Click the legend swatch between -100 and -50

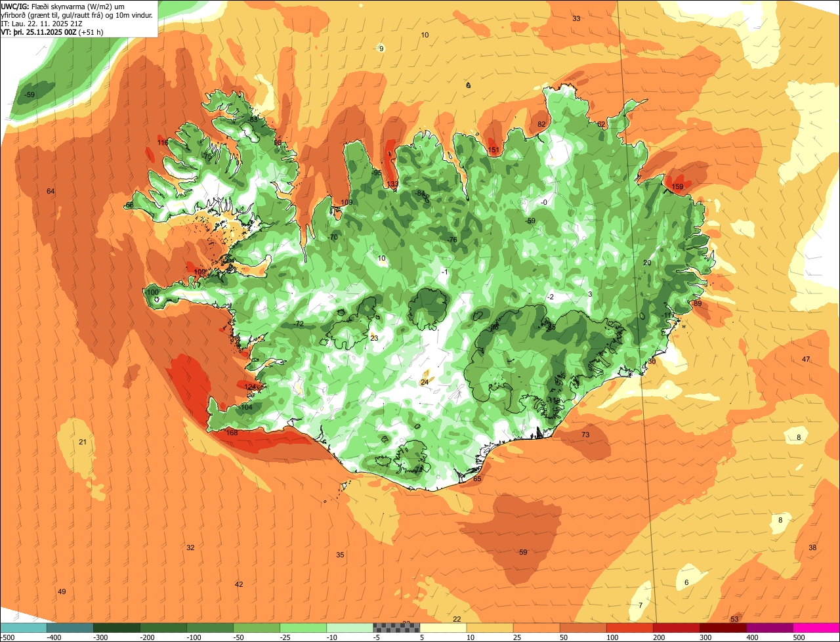click(x=210, y=628)
